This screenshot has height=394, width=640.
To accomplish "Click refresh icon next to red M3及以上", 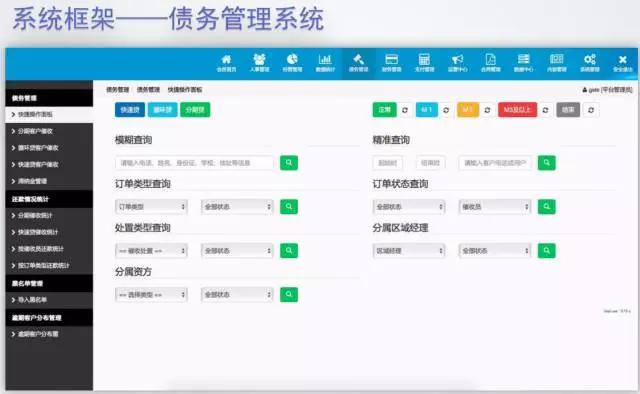I will 545,110.
